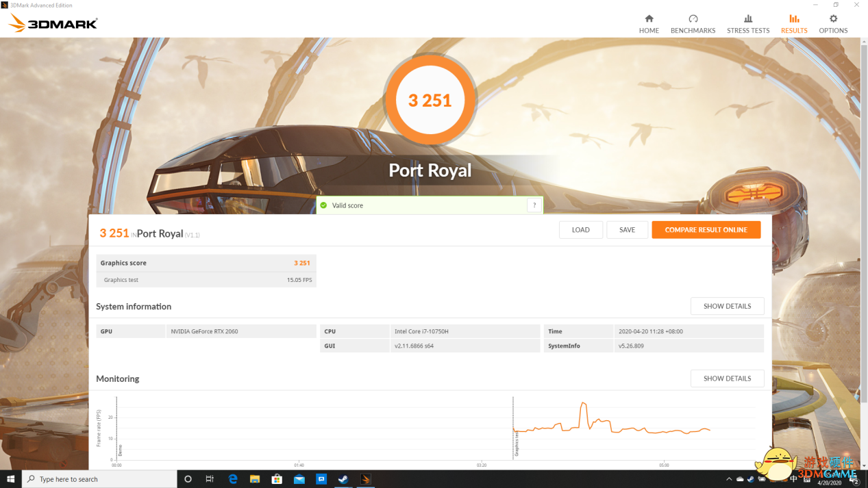Viewport: 868px width, 488px height.
Task: Click the GUI version v2.11.6866 s64
Action: click(x=414, y=346)
